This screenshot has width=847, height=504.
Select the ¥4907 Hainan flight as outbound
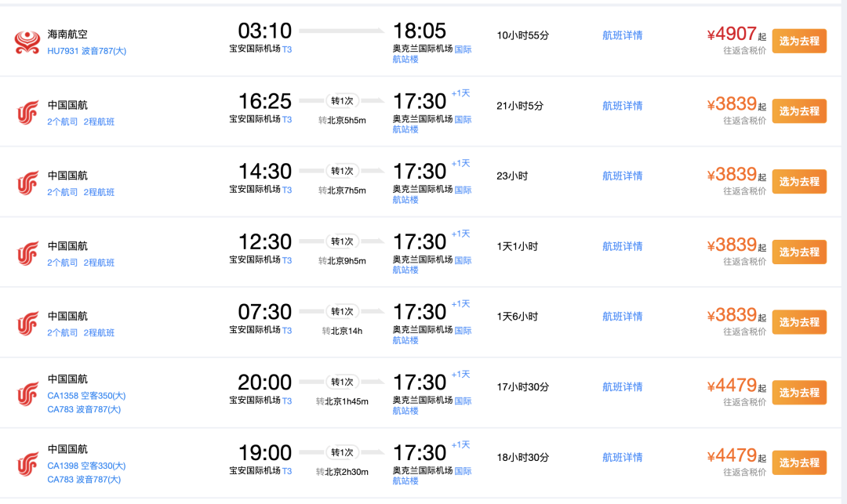click(x=799, y=41)
